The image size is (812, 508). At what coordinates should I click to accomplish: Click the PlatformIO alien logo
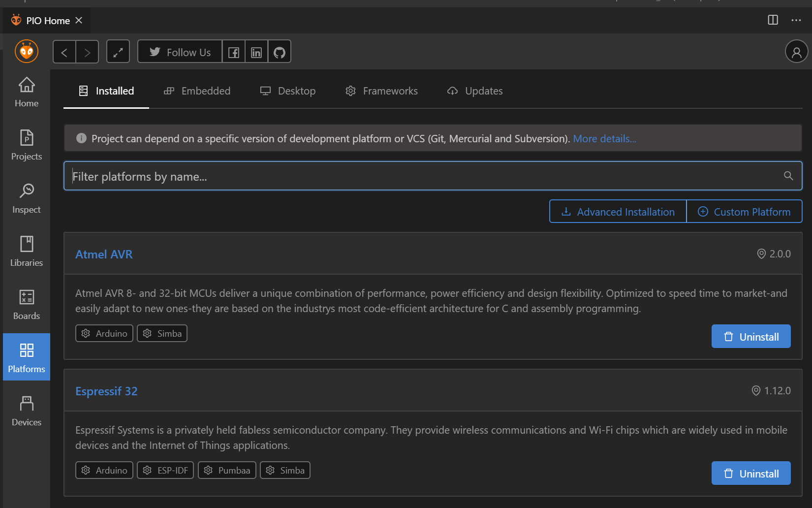coord(27,51)
